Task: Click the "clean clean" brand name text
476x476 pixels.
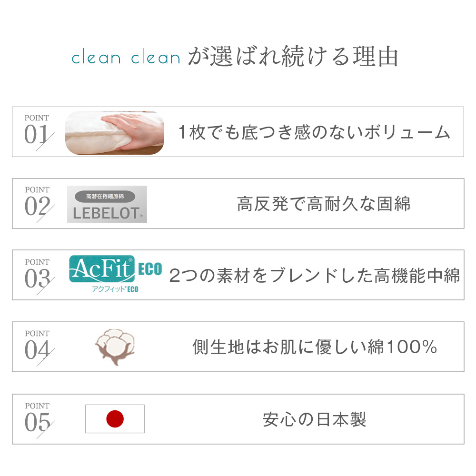Action: coord(126,58)
